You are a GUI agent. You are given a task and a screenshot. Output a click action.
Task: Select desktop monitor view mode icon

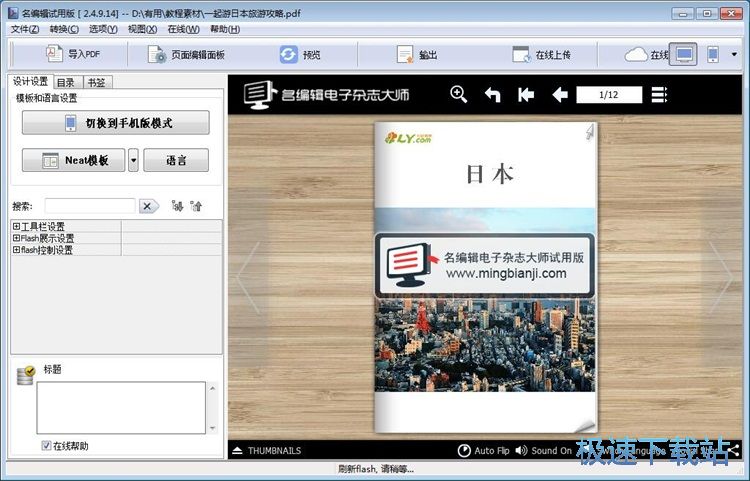click(x=684, y=54)
